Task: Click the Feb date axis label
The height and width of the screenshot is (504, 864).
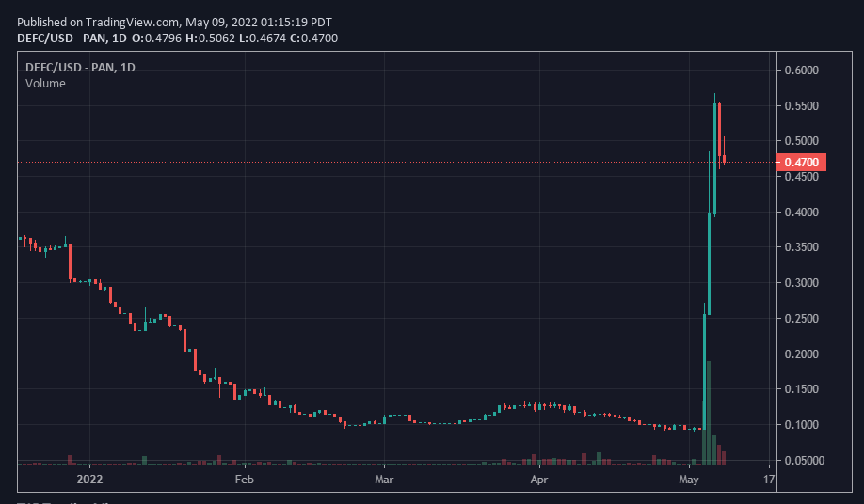Action: [x=244, y=480]
